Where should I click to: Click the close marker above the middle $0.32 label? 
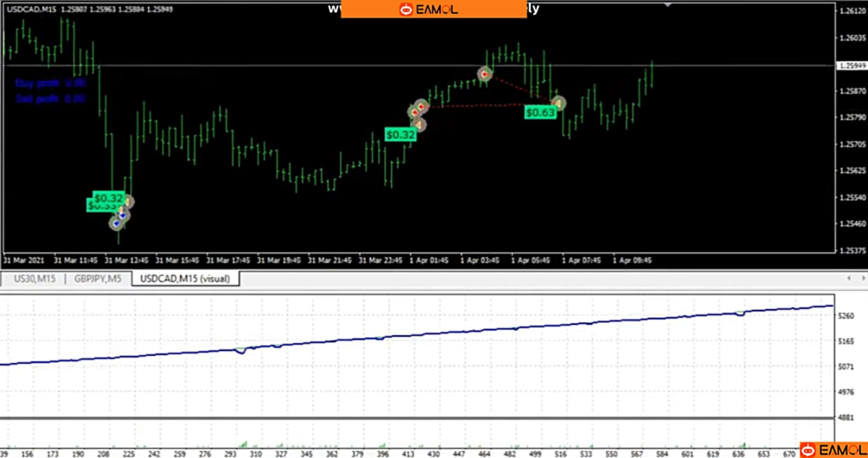419,125
